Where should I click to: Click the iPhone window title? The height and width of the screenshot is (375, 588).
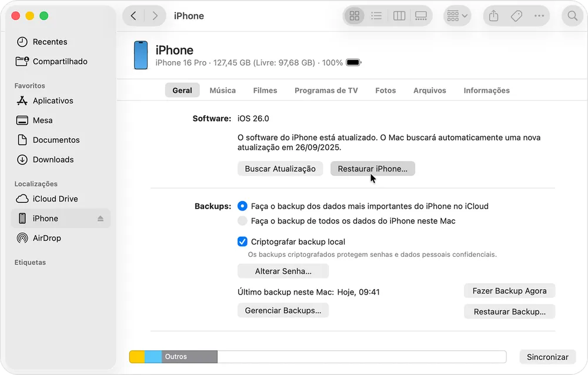189,16
